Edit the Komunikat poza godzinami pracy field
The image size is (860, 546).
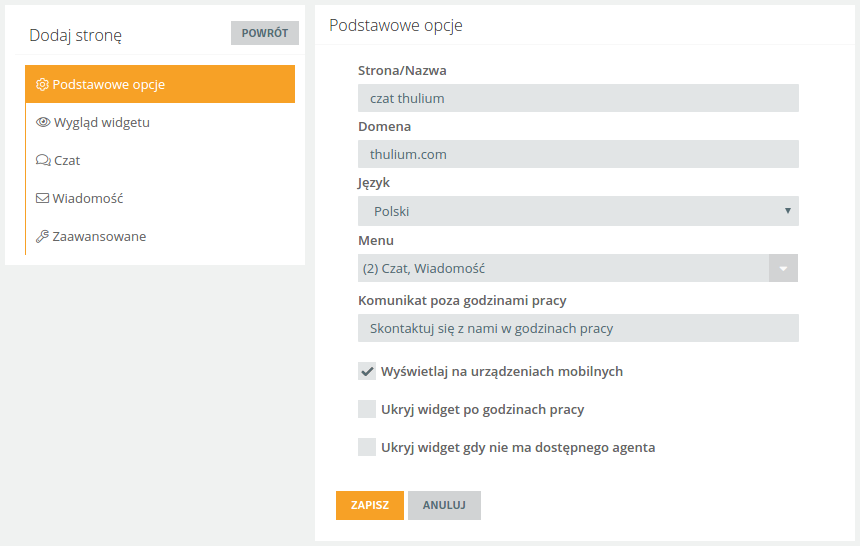(578, 328)
